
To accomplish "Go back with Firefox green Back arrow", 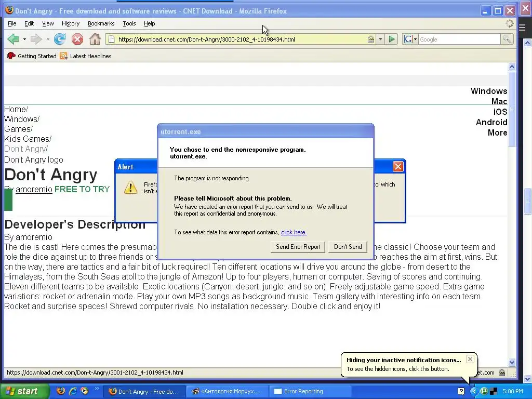I will tap(13, 39).
